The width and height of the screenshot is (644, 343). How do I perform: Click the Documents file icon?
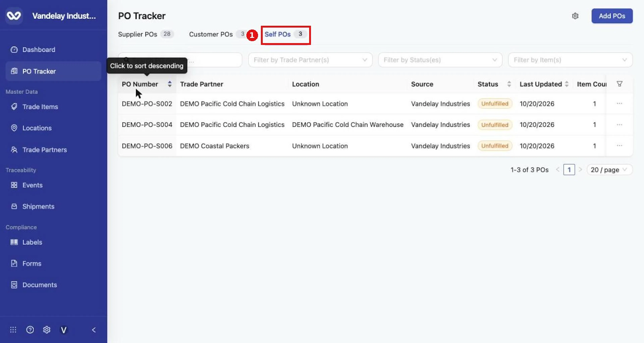[x=14, y=285]
